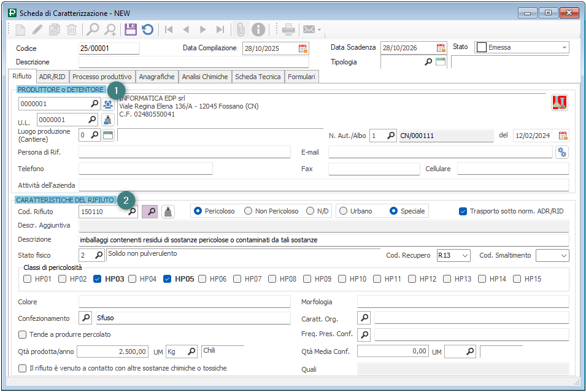Enable Tende a produrre percolato checkbox
This screenshot has width=586, height=392.
tap(23, 334)
